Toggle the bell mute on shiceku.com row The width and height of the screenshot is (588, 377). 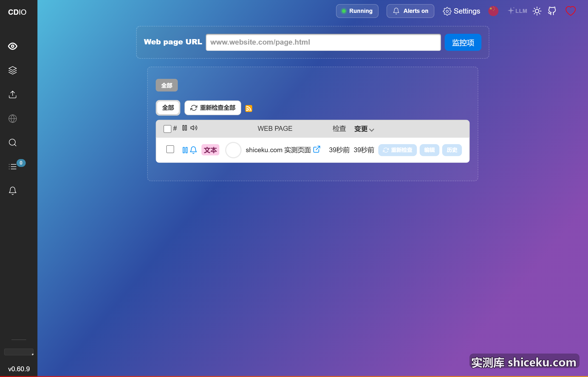point(193,150)
